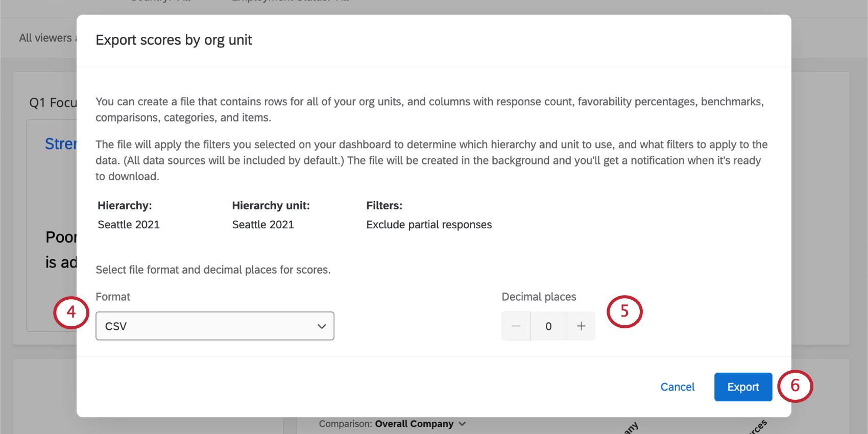
Task: Click the All viewers text behind the dialog
Action: [46, 38]
